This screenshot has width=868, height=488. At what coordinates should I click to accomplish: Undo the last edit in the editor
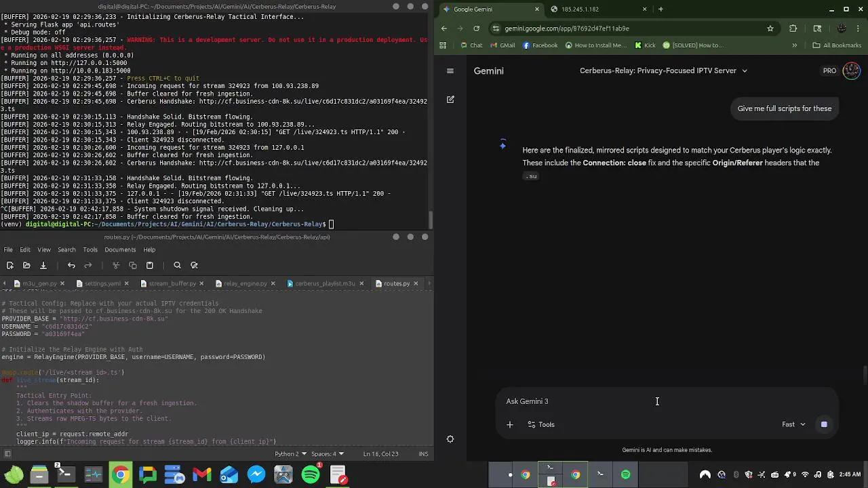click(71, 265)
